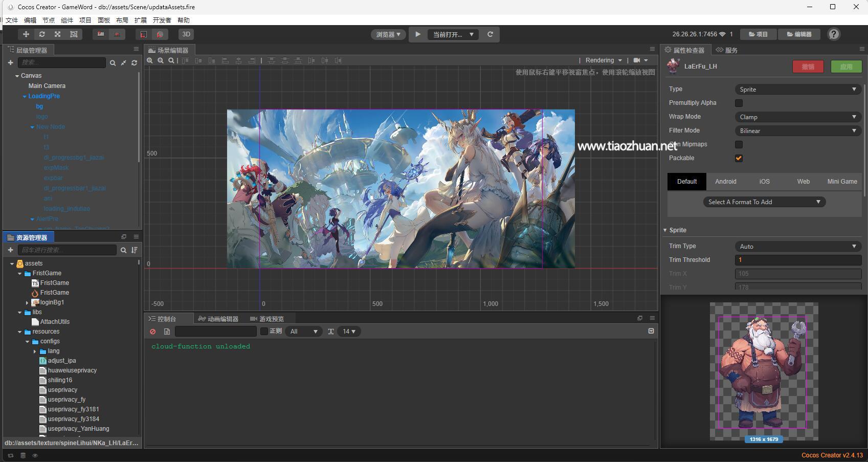Click the hierarchy search magnifier icon
Viewport: 868px width, 462px height.
tap(113, 63)
